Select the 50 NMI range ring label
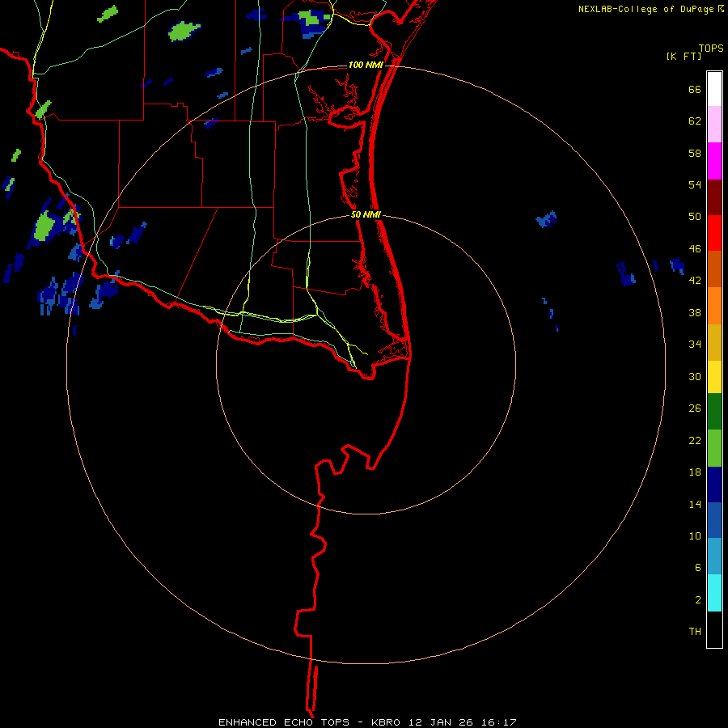This screenshot has width=728, height=728. click(366, 214)
